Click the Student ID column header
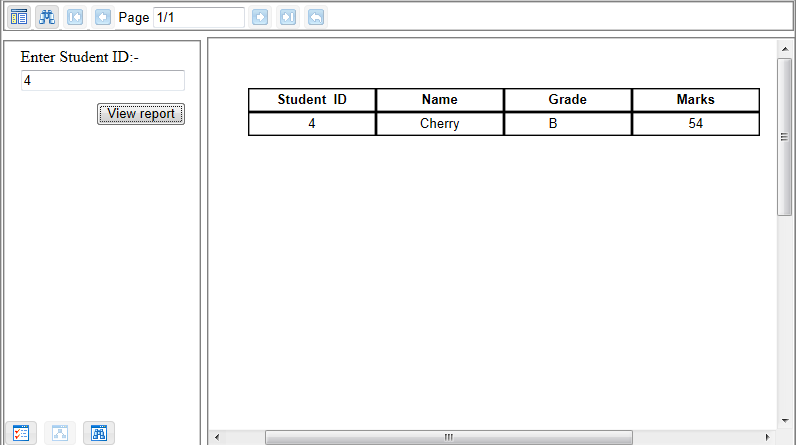This screenshot has width=796, height=445. coord(312,99)
